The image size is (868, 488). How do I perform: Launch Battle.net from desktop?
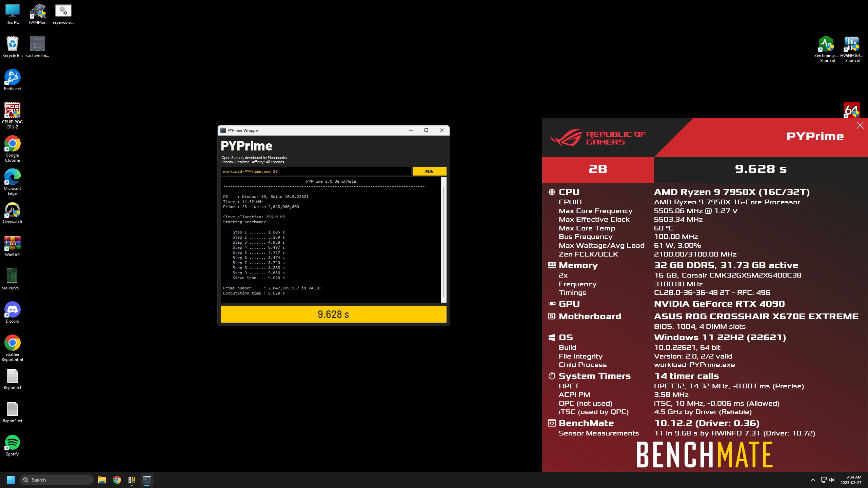pos(12,80)
